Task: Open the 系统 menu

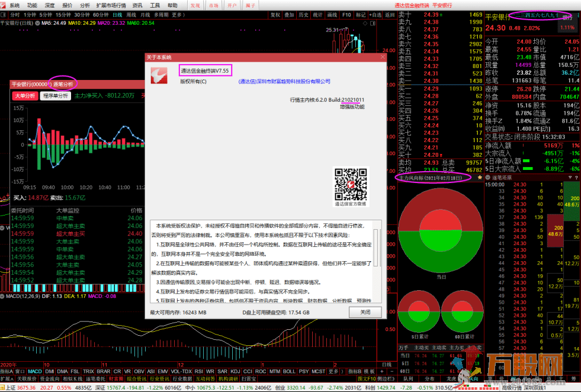Action: click(x=14, y=5)
